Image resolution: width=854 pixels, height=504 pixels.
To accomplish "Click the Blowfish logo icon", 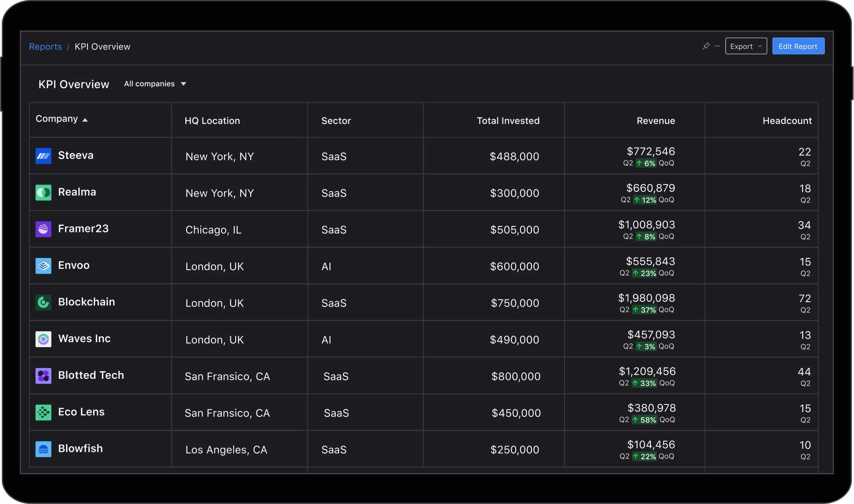I will 43,449.
